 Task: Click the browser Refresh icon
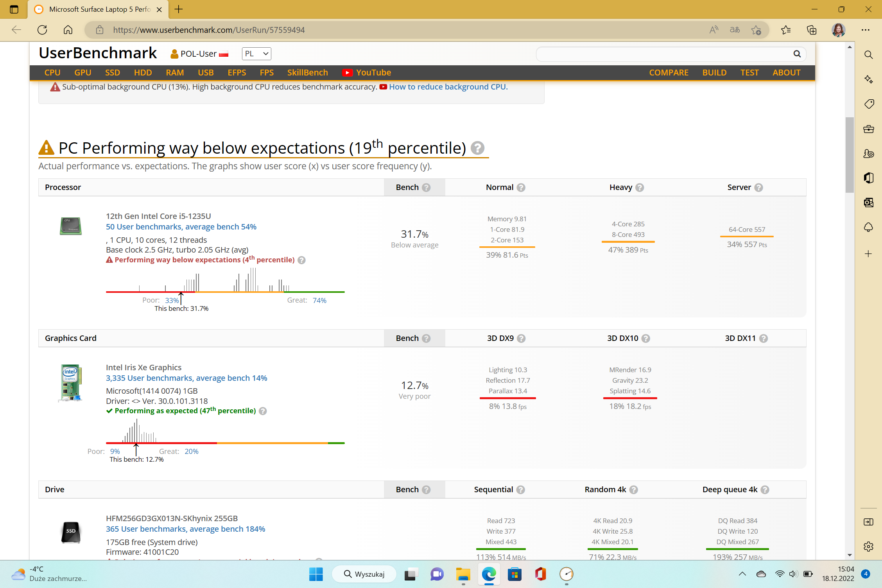42,30
